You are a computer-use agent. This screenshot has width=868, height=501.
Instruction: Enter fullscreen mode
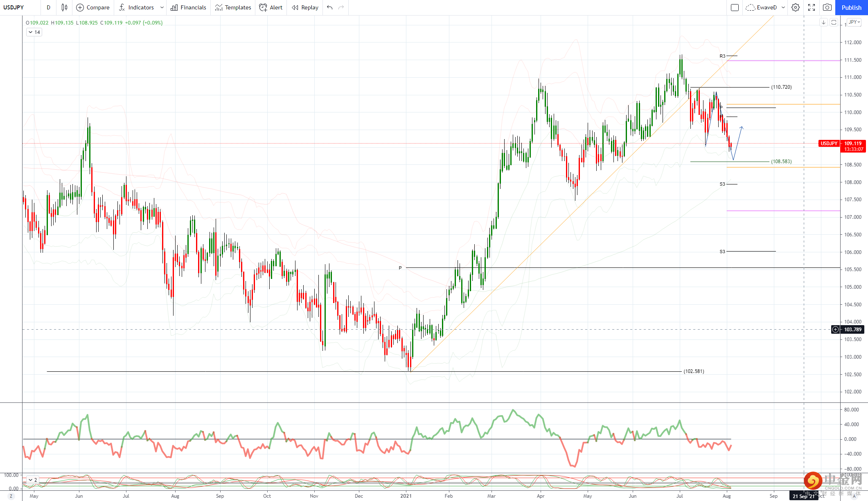812,7
